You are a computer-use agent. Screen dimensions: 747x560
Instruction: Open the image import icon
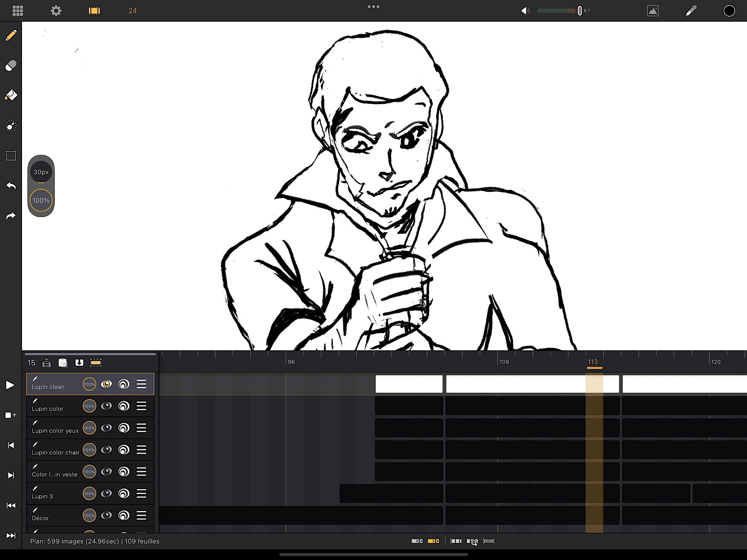click(653, 11)
